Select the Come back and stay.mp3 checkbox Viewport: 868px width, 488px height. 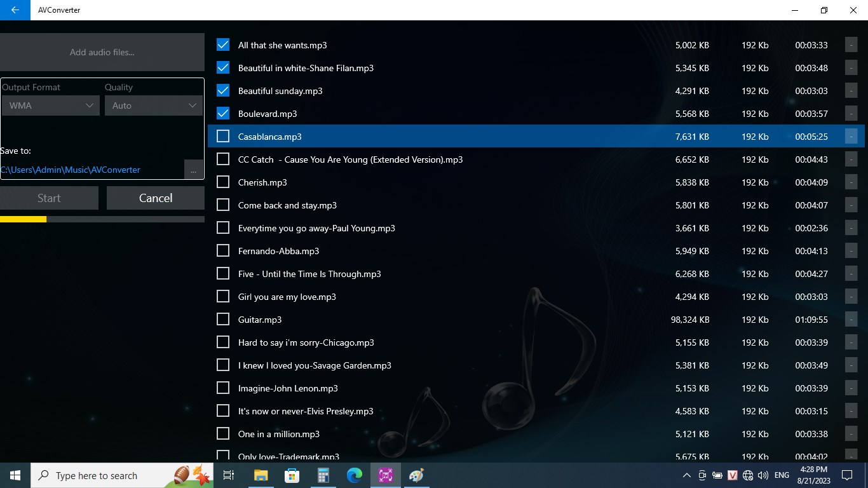(223, 205)
